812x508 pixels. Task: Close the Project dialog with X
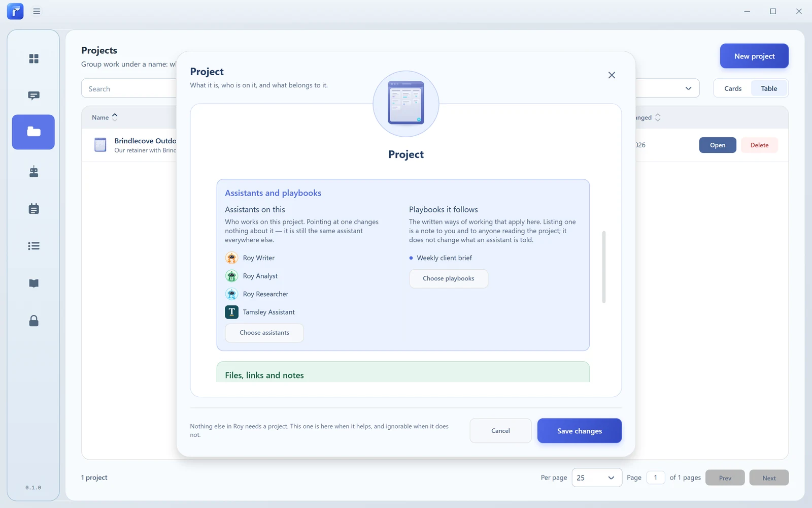[x=612, y=75]
